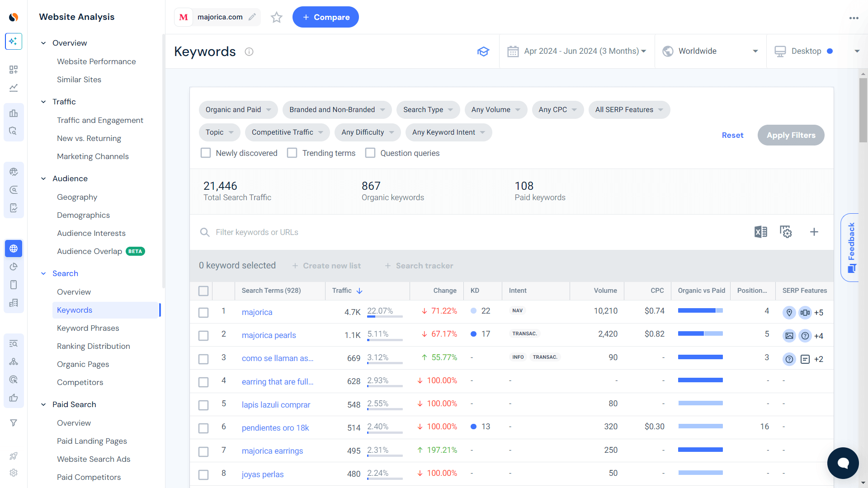Click the thumbs-up icon in left rail

pos(14,398)
